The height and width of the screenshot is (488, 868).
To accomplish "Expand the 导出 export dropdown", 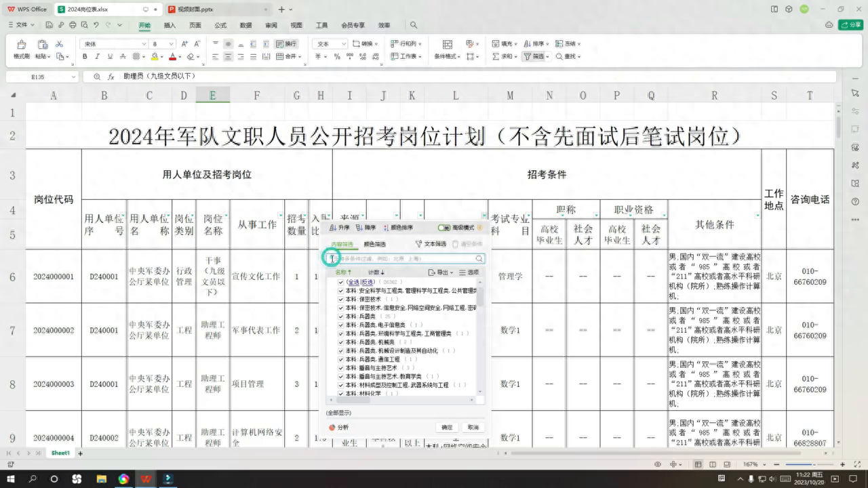I will [x=452, y=272].
